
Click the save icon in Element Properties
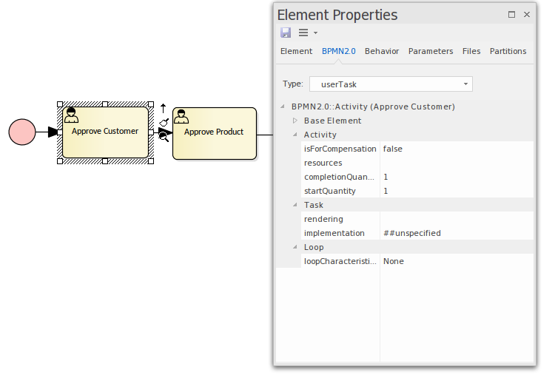286,33
